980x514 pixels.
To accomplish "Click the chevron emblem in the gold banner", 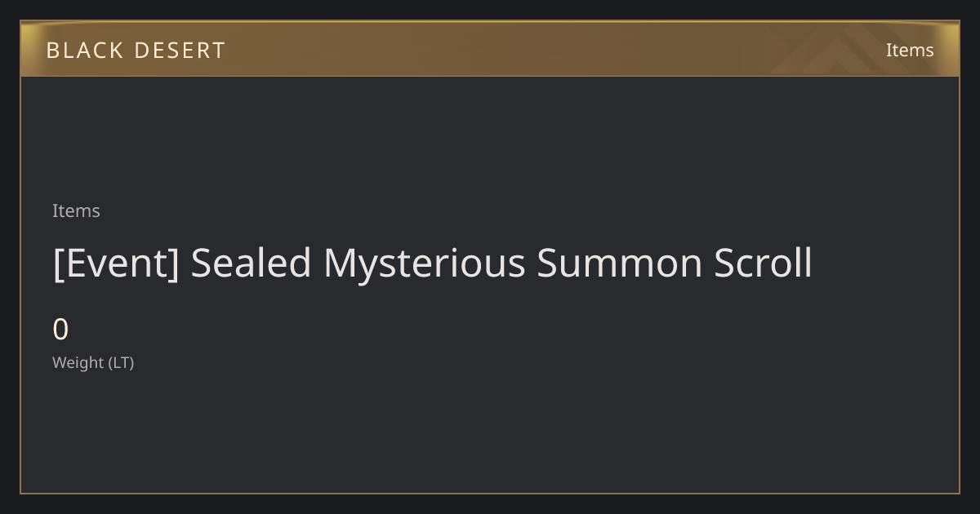I will tap(854, 51).
